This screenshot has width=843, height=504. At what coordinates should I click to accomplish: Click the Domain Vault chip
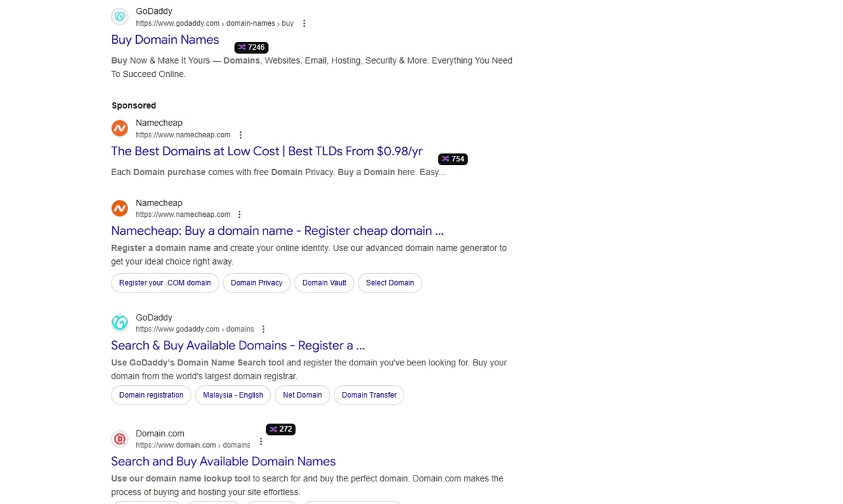324,283
